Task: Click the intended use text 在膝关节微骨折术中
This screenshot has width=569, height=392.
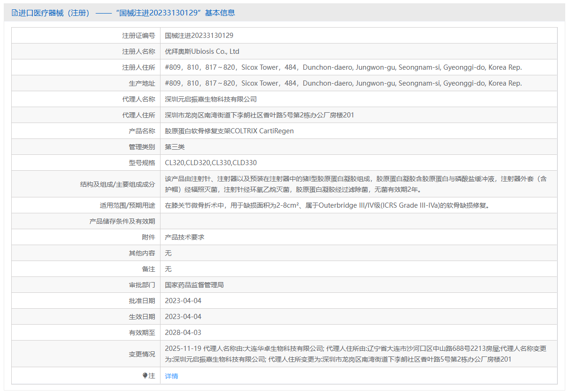Action: pyautogui.click(x=328, y=205)
